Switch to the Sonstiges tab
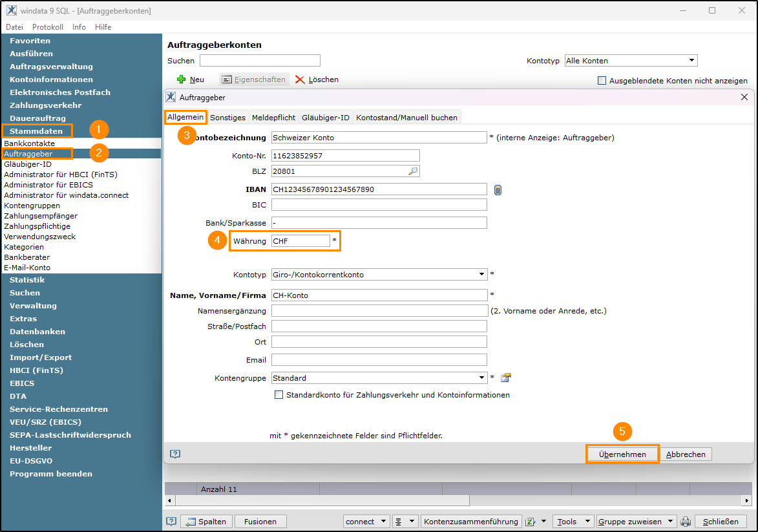 [227, 118]
